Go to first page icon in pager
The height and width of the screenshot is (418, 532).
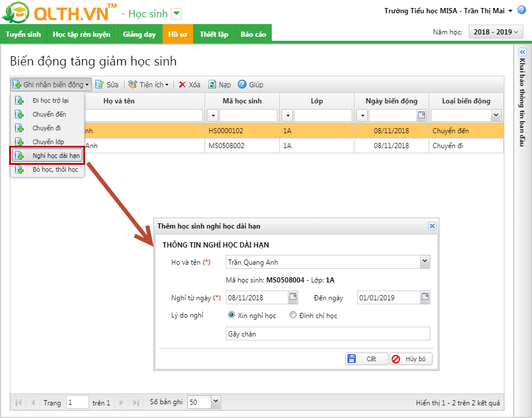click(18, 402)
